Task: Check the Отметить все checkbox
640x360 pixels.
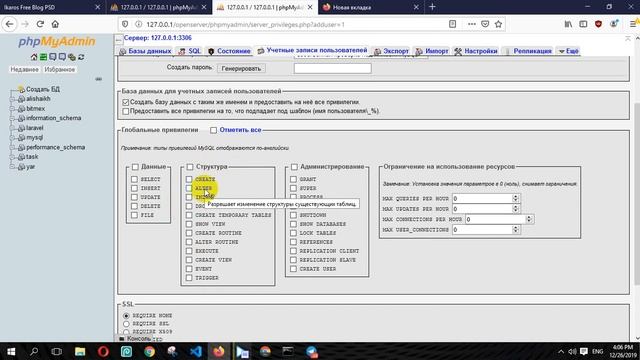Action: [x=213, y=130]
